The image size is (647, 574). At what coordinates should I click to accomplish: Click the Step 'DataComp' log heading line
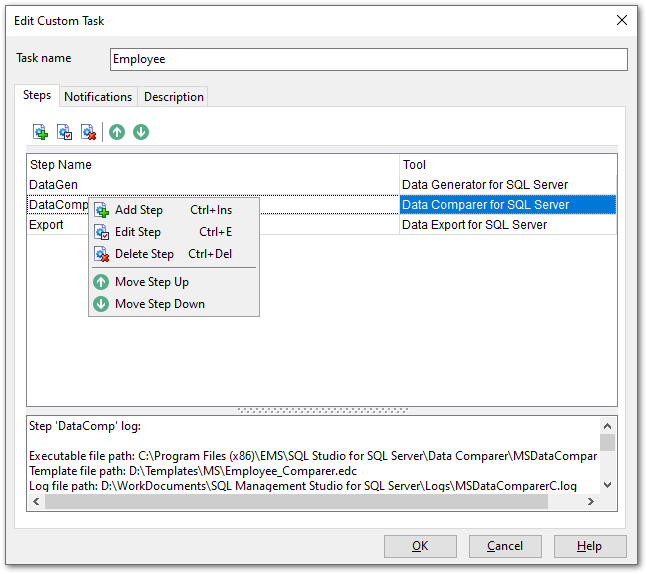click(85, 426)
